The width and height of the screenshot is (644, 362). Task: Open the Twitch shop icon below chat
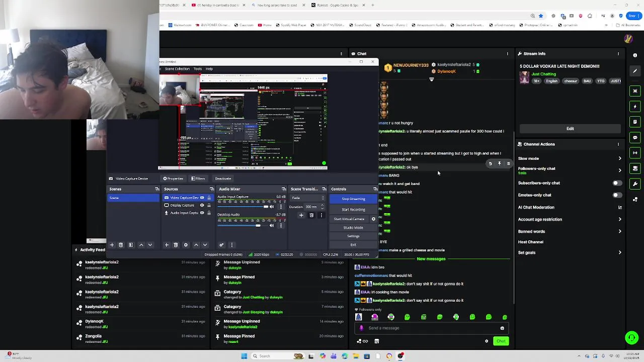[377, 341]
